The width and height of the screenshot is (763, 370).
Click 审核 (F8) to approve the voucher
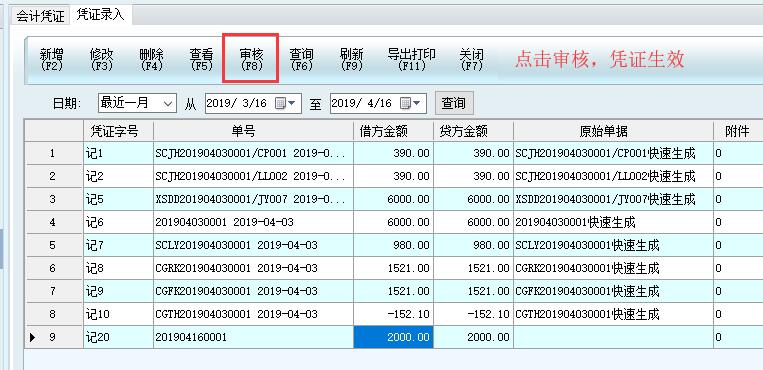(251, 59)
